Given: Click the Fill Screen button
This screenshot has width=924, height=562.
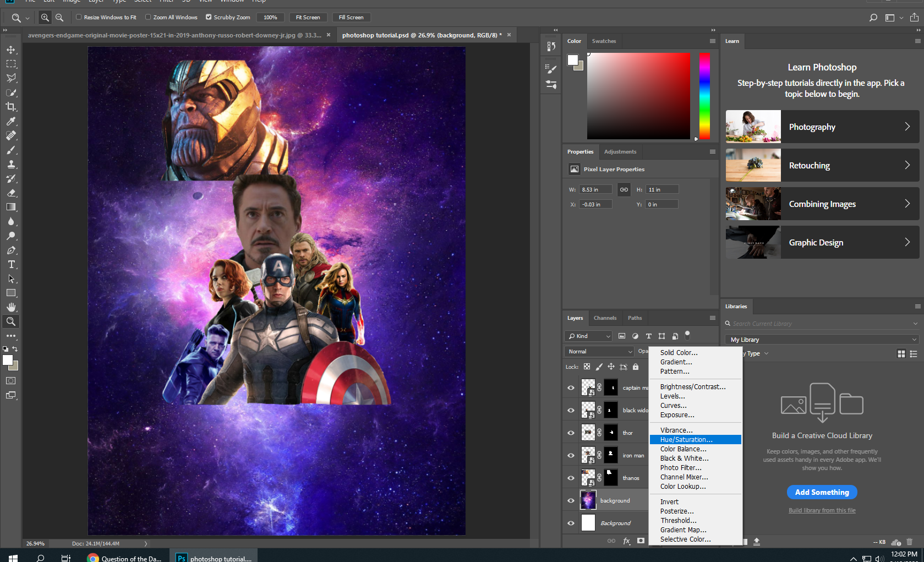Looking at the screenshot, I should click(x=351, y=18).
